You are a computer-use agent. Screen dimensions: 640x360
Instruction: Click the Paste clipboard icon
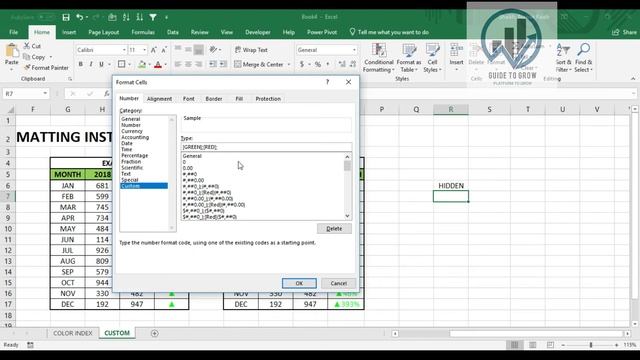[12, 51]
